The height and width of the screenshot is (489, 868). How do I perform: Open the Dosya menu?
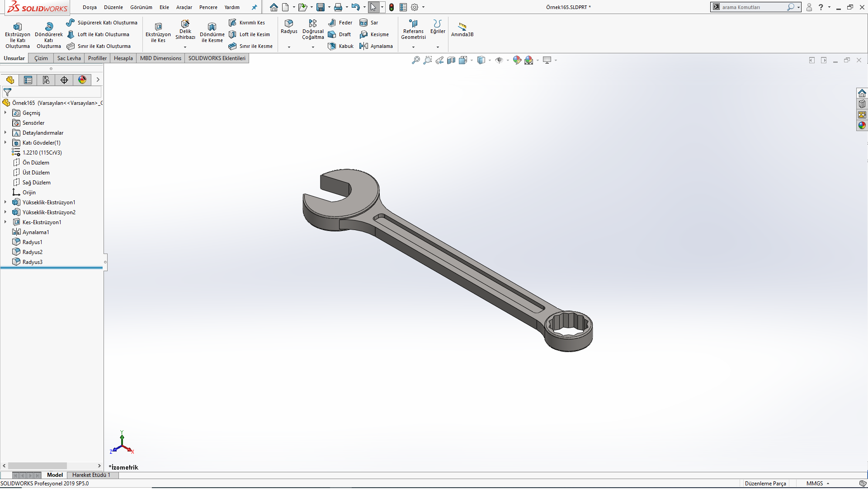pyautogui.click(x=90, y=7)
